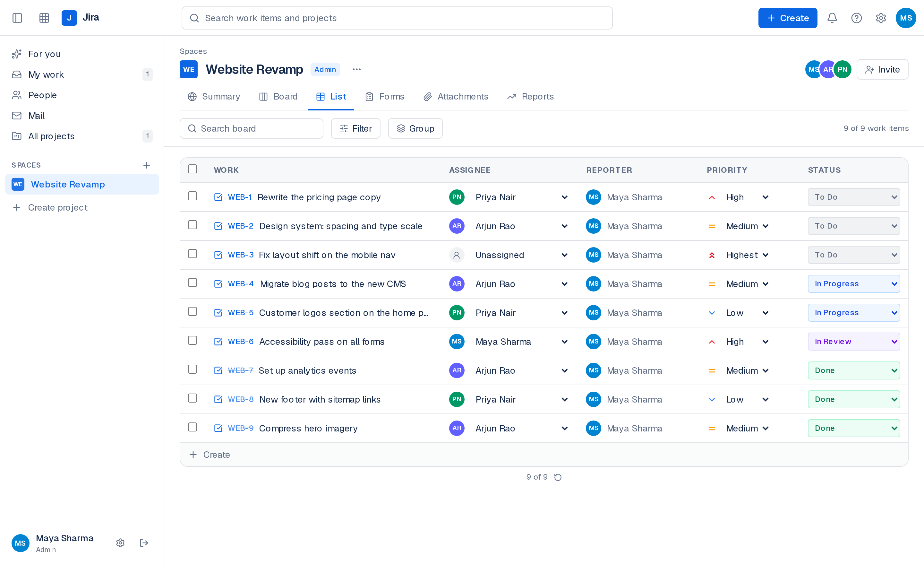The width and height of the screenshot is (924, 565).
Task: Click the Jira logo icon
Action: [x=69, y=18]
